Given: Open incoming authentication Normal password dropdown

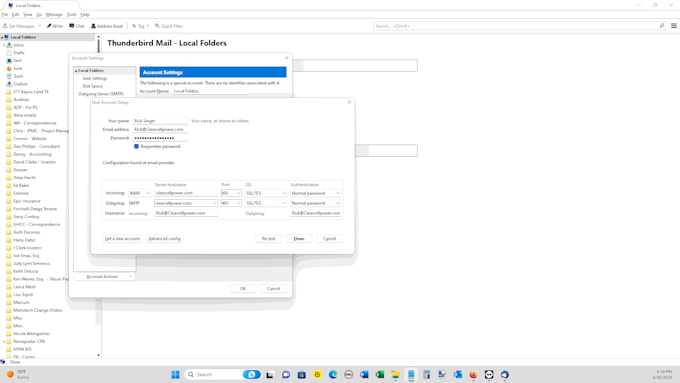Looking at the screenshot, I should [315, 193].
